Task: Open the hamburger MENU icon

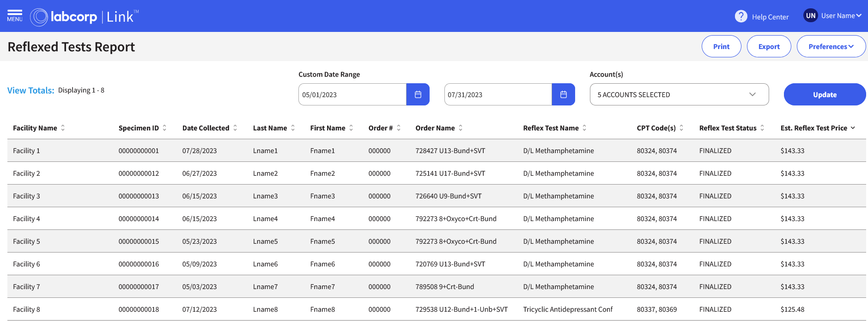Action: tap(15, 16)
